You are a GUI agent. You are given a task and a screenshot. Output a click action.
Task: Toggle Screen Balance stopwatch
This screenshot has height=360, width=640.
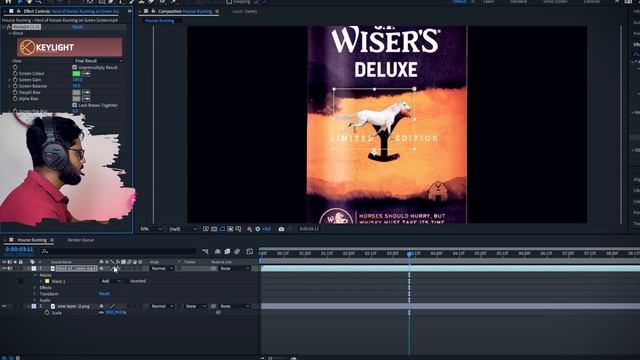point(15,86)
